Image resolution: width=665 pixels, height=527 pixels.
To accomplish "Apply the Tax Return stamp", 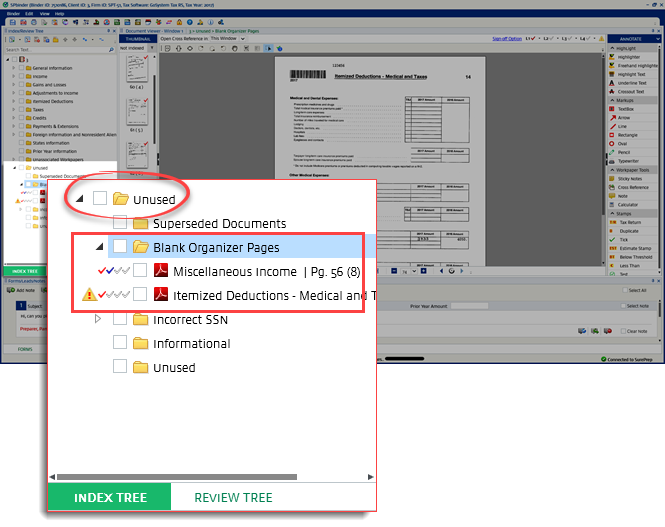I will 631,222.
